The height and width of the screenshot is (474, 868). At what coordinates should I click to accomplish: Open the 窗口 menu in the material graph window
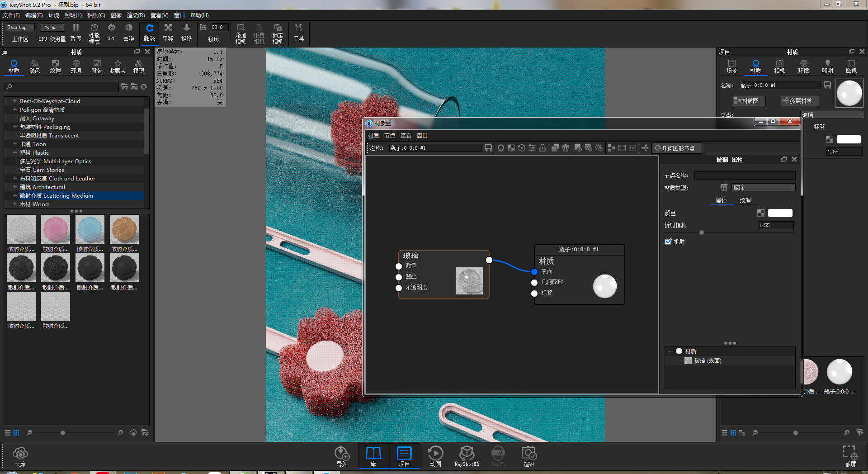point(422,135)
